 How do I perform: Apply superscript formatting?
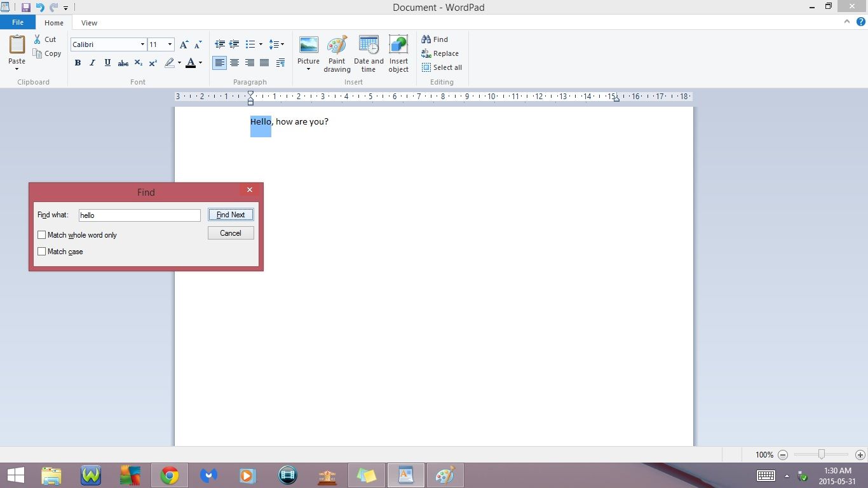pos(153,63)
